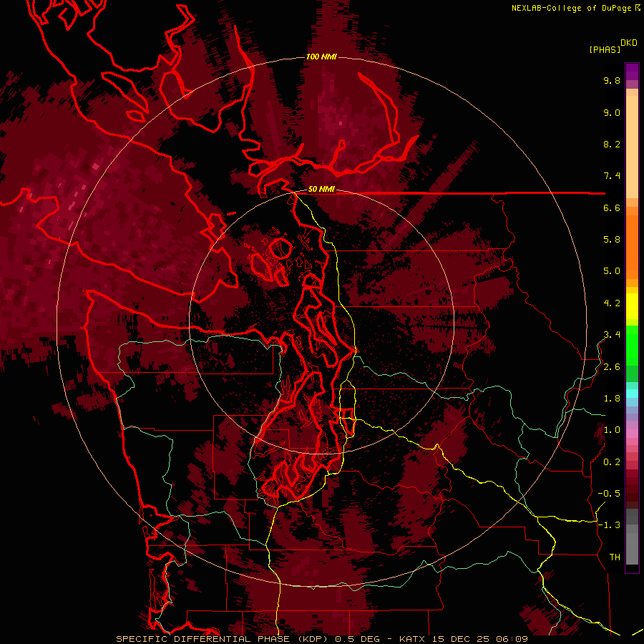Image resolution: width=644 pixels, height=644 pixels.
Task: Pick the purple band atop the color bar
Action: coord(632,72)
